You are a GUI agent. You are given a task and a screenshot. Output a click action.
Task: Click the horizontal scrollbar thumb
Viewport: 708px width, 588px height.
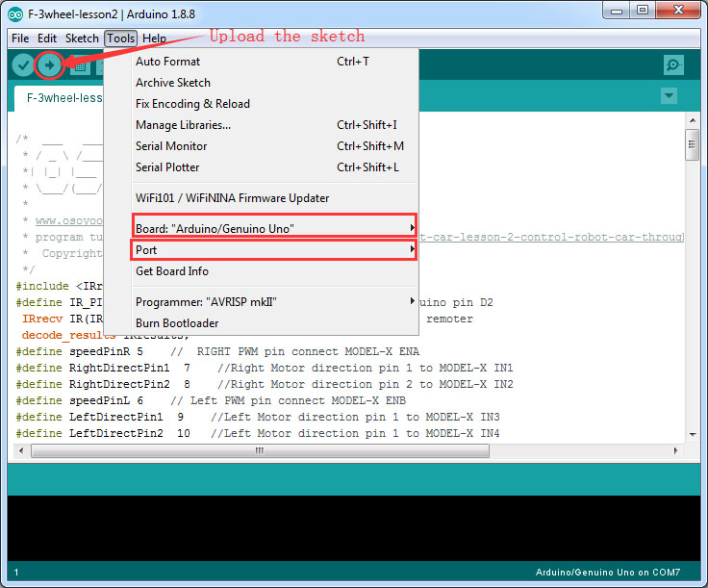260,450
